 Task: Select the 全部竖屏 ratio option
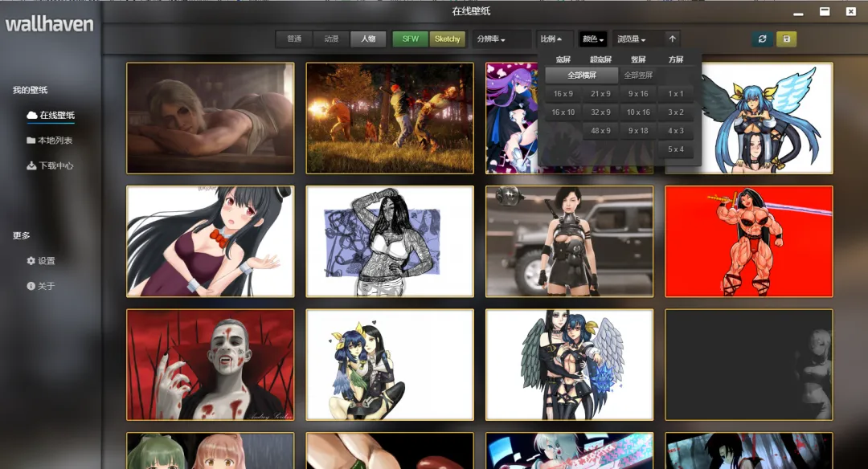pos(638,75)
